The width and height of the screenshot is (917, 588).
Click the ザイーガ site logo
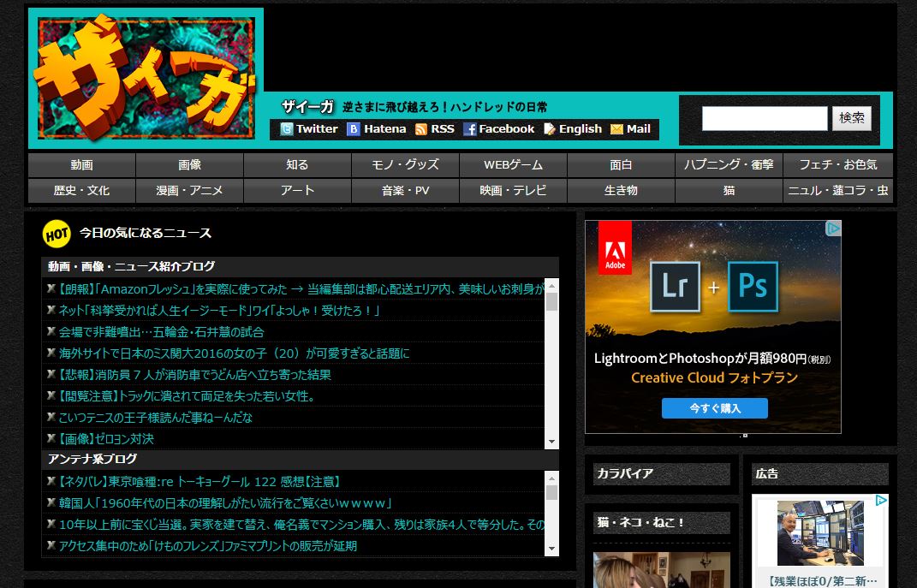(145, 78)
